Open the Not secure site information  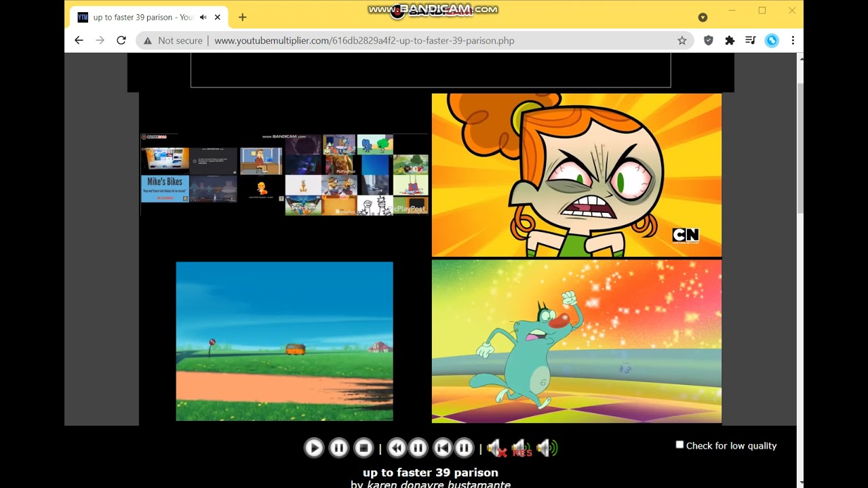pyautogui.click(x=172, y=41)
